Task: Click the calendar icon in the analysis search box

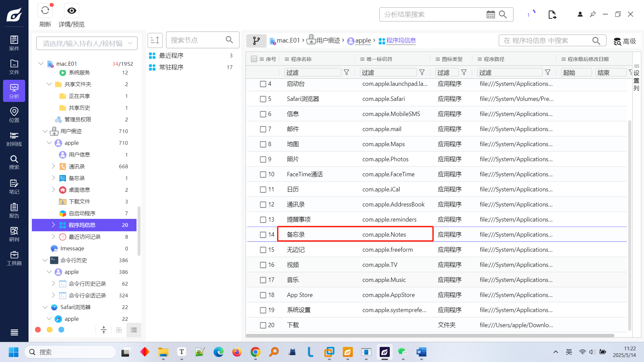Action: (x=491, y=14)
